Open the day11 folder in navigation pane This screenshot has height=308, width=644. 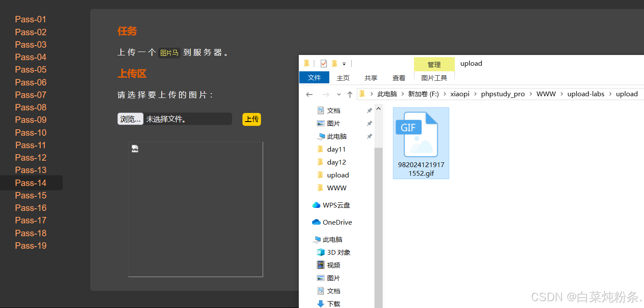click(x=336, y=149)
